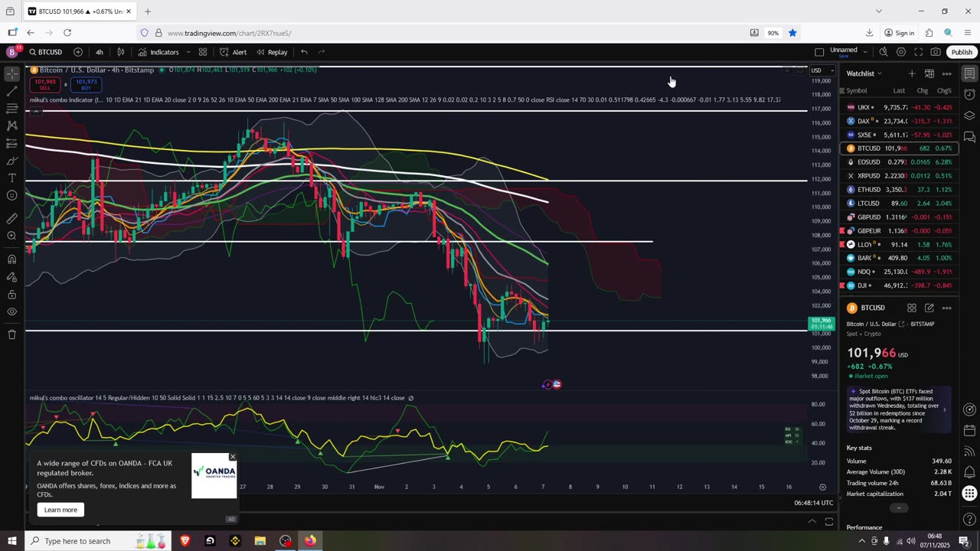Open the Fibonacci retracement tools
The height and width of the screenshot is (551, 980).
click(x=11, y=109)
